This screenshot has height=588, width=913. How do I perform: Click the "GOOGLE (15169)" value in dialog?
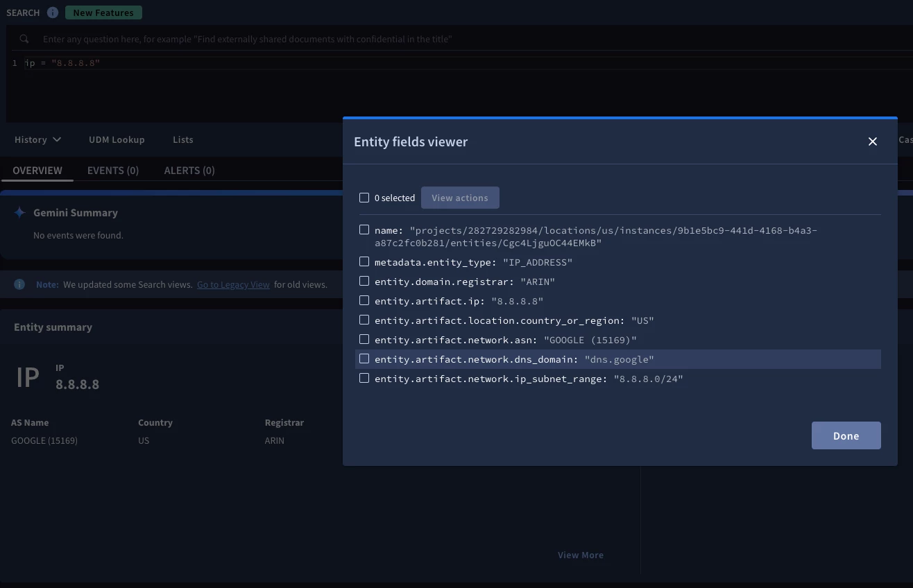click(590, 340)
